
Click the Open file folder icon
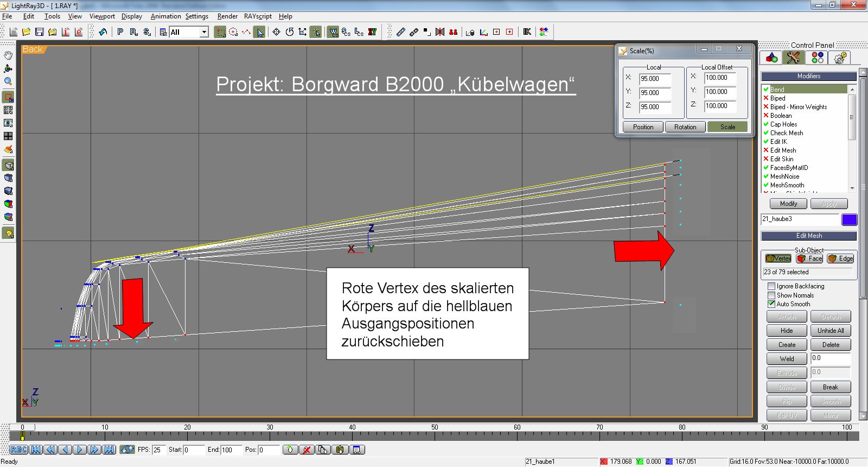(x=26, y=32)
